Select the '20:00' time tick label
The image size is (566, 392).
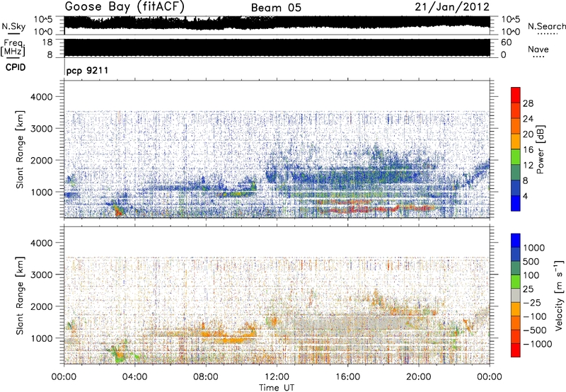[419, 376]
